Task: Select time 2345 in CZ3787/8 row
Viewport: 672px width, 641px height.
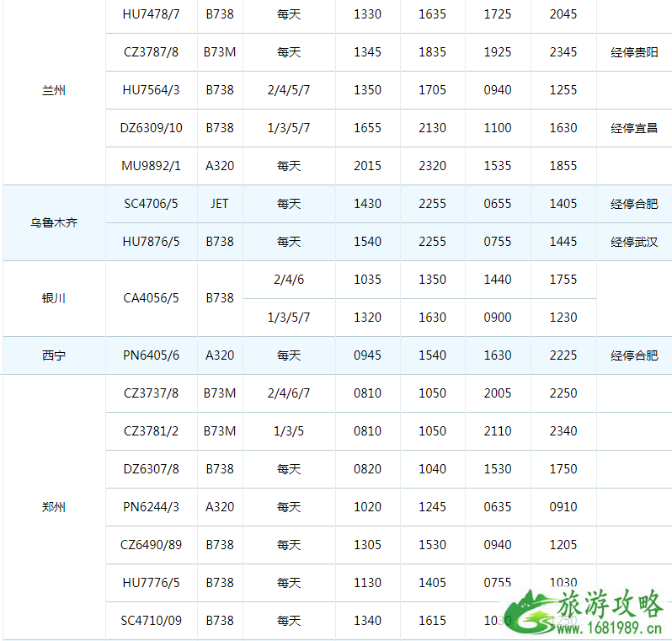Action: [563, 52]
